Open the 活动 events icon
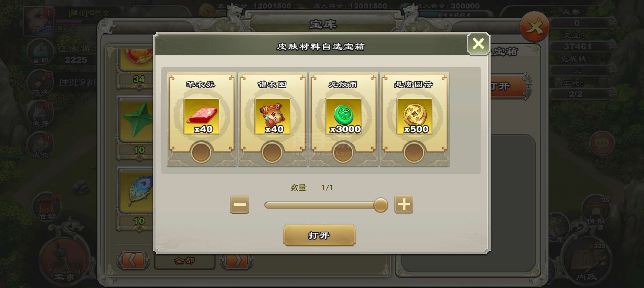644x288 pixels. coord(47,207)
